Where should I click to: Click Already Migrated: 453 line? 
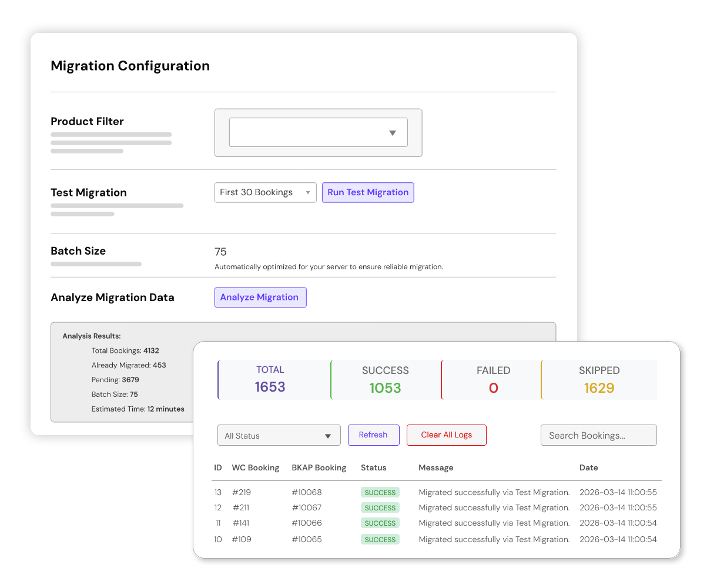[x=129, y=365]
